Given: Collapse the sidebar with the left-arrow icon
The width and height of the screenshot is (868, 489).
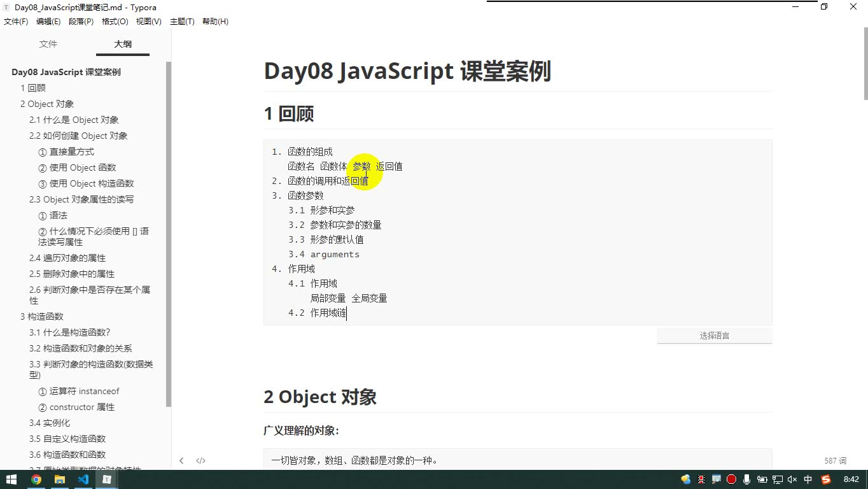Looking at the screenshot, I should coord(181,460).
